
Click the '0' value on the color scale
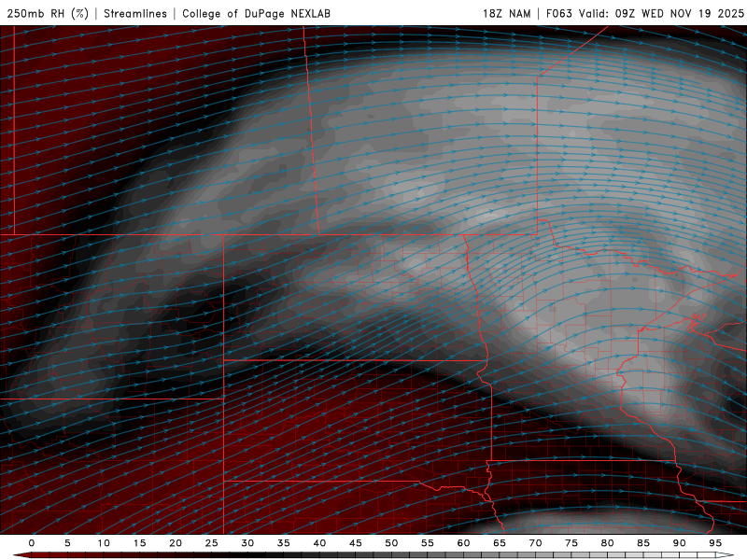(32, 543)
